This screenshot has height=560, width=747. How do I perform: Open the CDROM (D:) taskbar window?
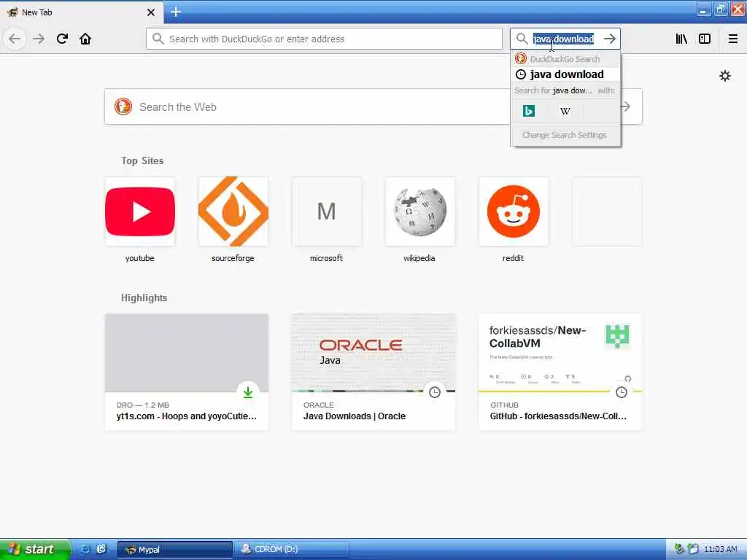coord(291,550)
